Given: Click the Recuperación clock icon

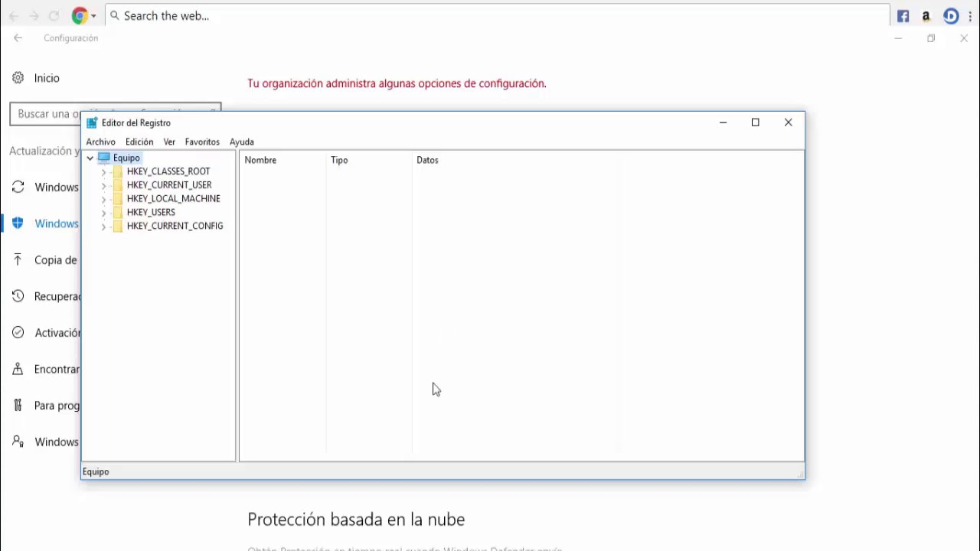Looking at the screenshot, I should 18,296.
